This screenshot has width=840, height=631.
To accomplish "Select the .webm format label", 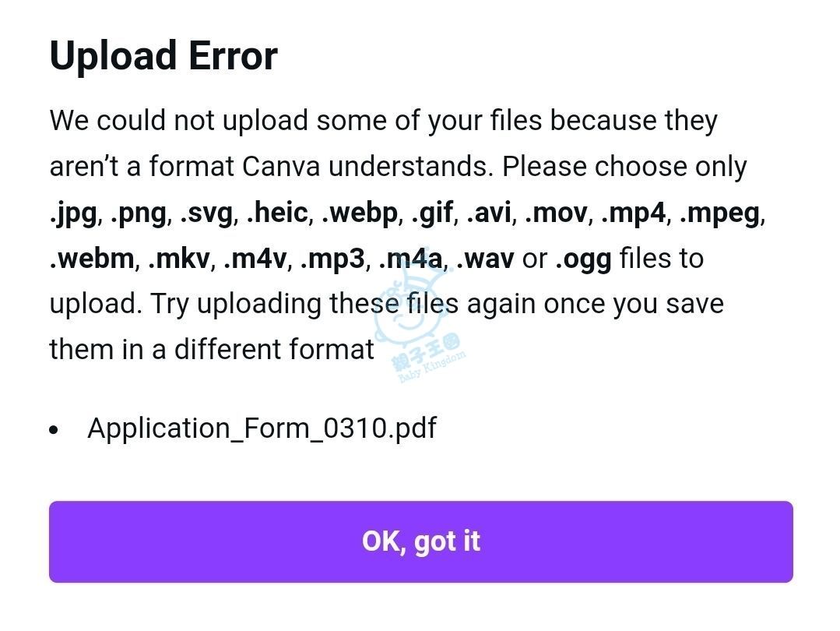I will (x=92, y=259).
